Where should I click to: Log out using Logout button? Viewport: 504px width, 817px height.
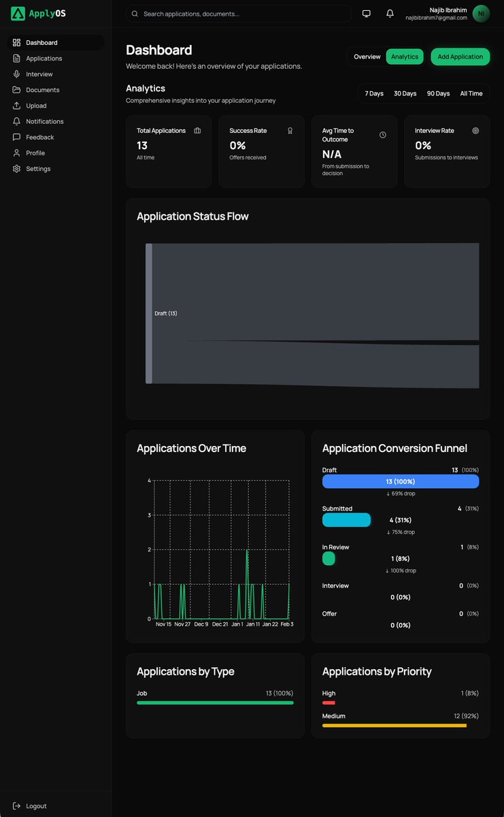56,806
